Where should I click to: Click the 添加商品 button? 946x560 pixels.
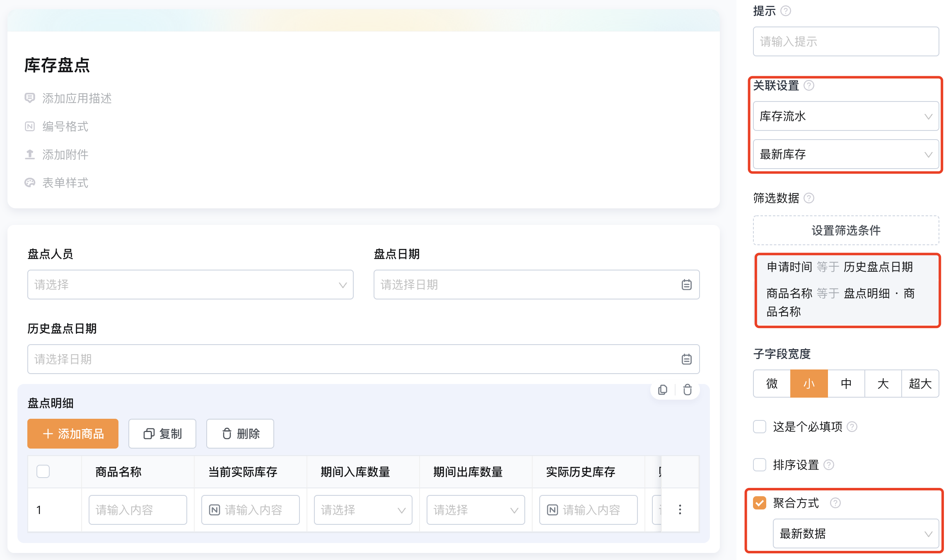(73, 434)
